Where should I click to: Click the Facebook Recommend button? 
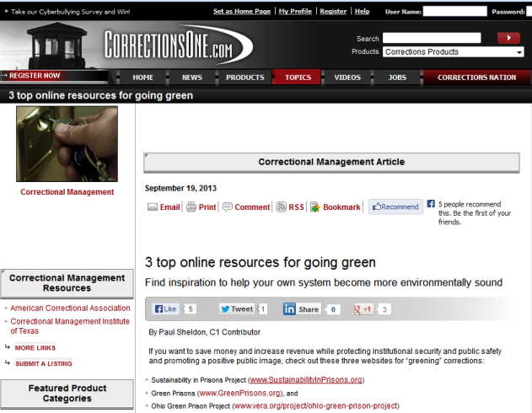[x=395, y=206]
